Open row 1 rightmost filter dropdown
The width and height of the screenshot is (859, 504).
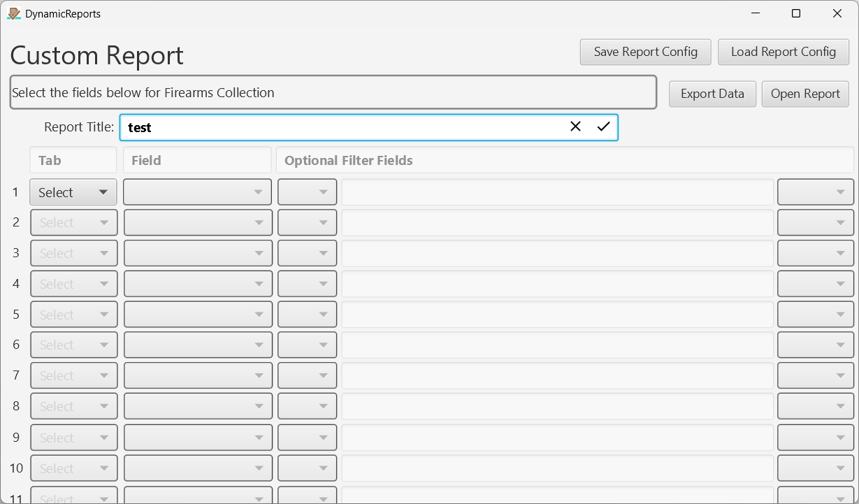[816, 192]
